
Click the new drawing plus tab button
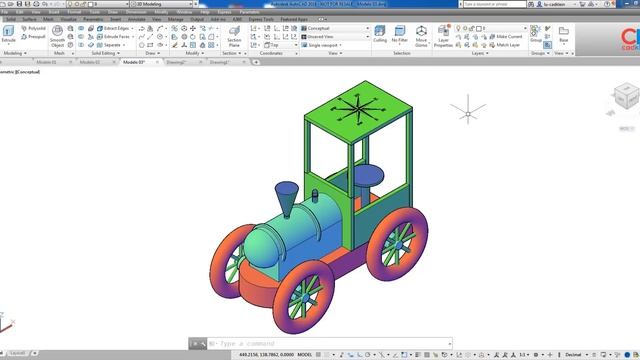pos(256,62)
